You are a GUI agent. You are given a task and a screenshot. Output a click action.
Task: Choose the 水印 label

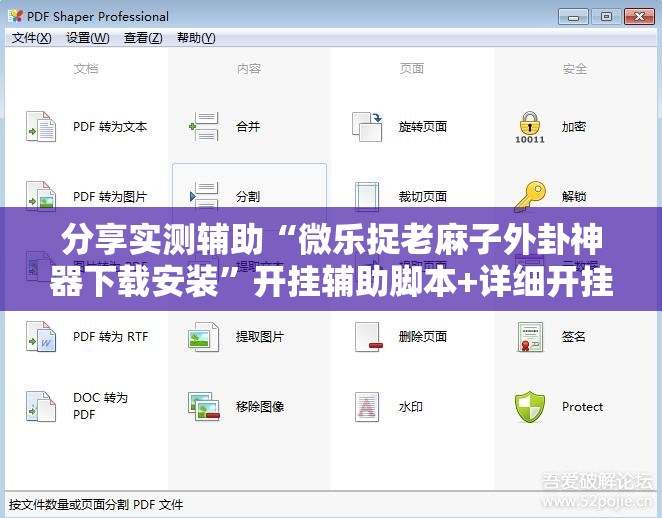410,407
